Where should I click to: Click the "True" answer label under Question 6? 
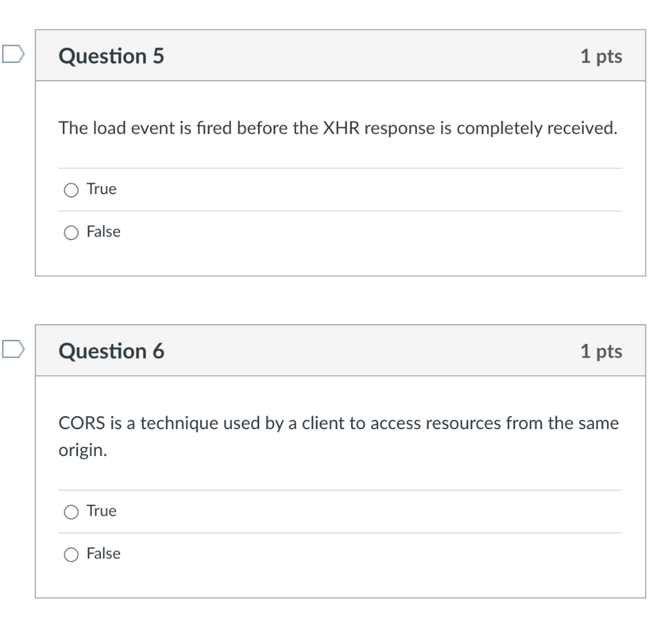click(x=102, y=511)
